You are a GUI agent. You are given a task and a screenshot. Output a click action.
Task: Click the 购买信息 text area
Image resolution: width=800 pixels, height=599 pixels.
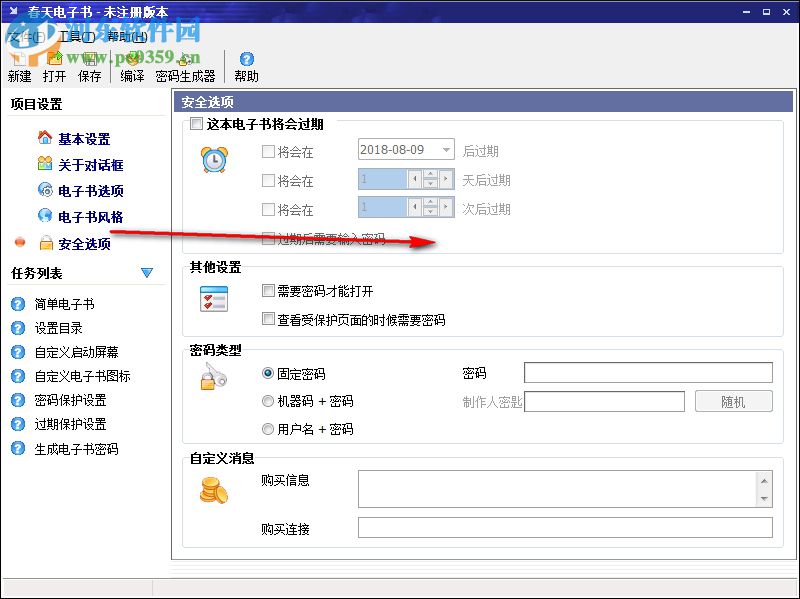557,489
